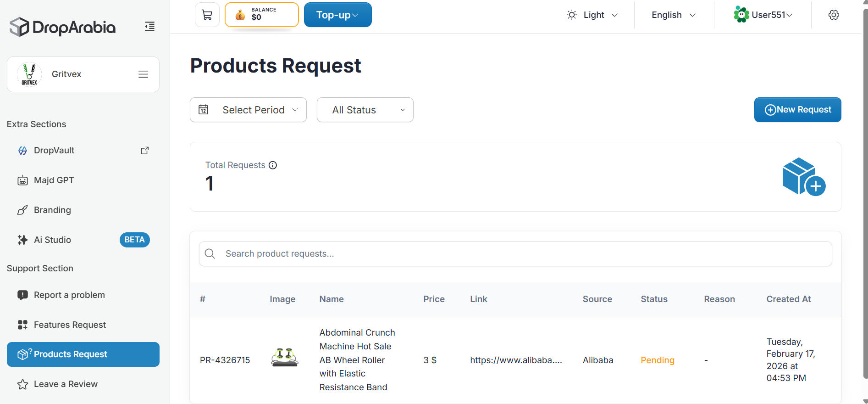The image size is (868, 404).
Task: Click the search magnifier icon
Action: click(210, 254)
